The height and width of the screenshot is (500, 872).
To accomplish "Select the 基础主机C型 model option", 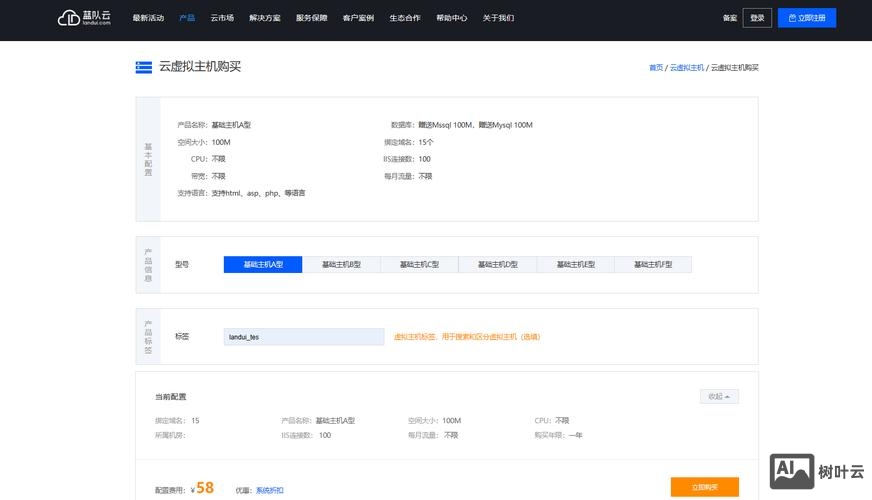I will pyautogui.click(x=419, y=264).
